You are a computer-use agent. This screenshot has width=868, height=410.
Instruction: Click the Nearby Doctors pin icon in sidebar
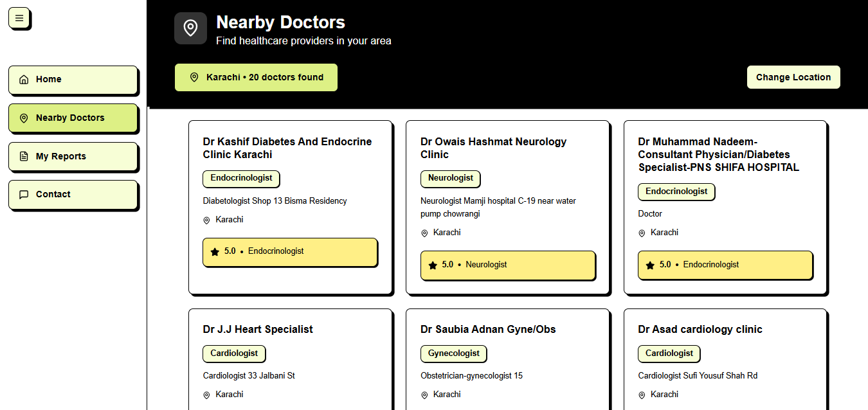(x=24, y=118)
